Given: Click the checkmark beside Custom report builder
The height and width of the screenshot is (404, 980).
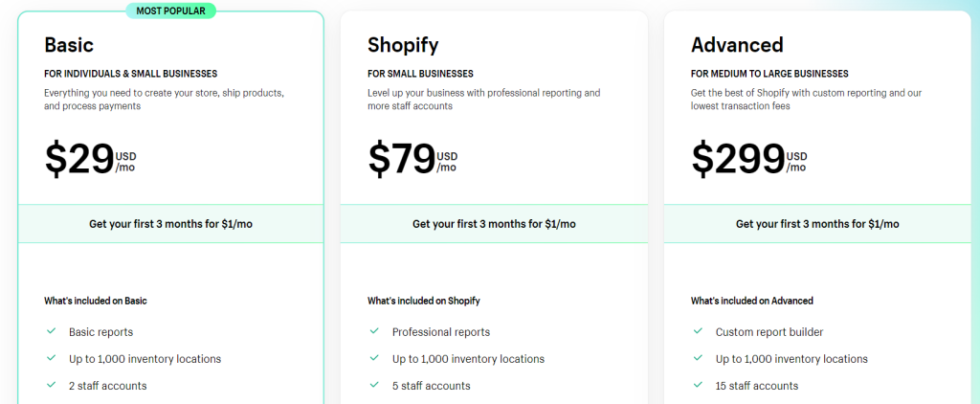Looking at the screenshot, I should [698, 331].
